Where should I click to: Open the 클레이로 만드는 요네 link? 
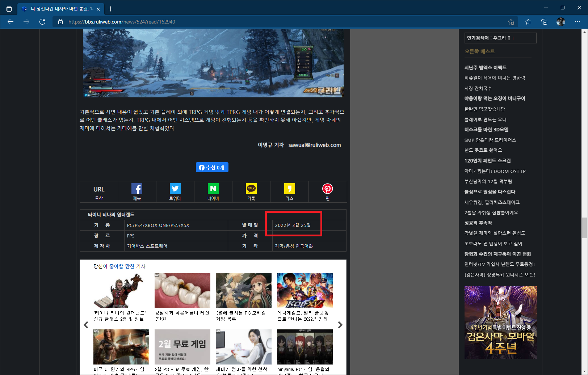(x=485, y=119)
